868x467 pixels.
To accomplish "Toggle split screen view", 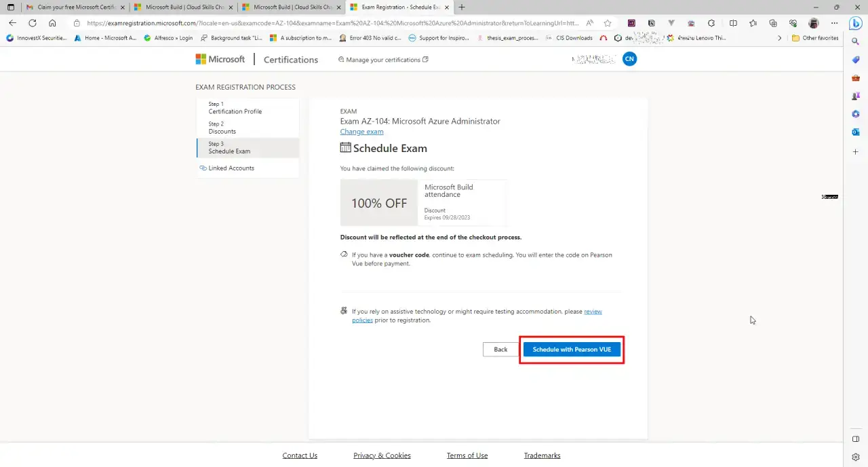I will tap(733, 23).
